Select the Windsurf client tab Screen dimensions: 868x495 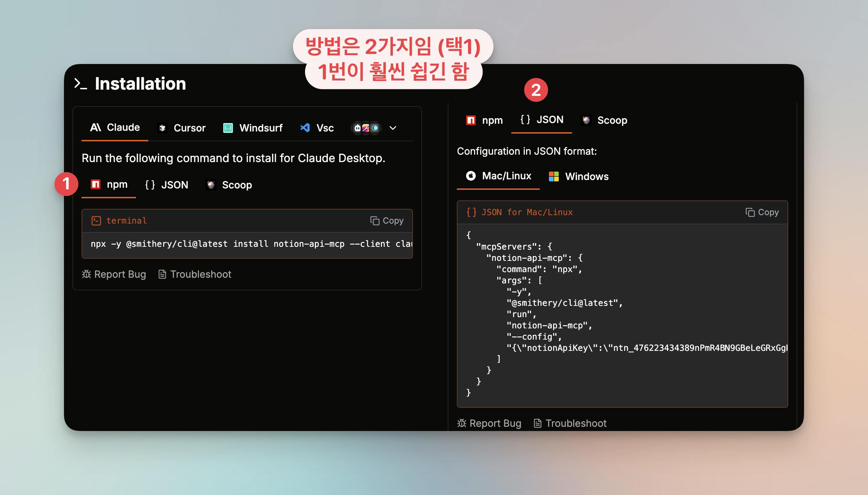[253, 128]
